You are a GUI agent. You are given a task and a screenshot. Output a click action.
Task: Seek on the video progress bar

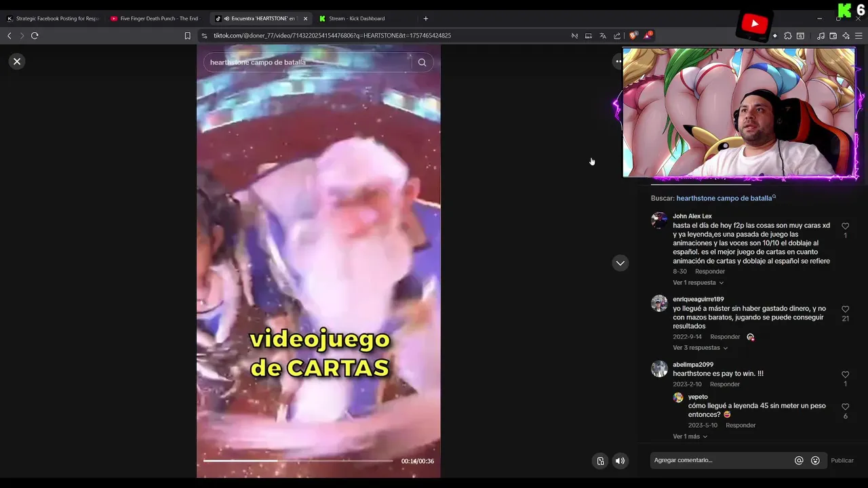(298, 461)
